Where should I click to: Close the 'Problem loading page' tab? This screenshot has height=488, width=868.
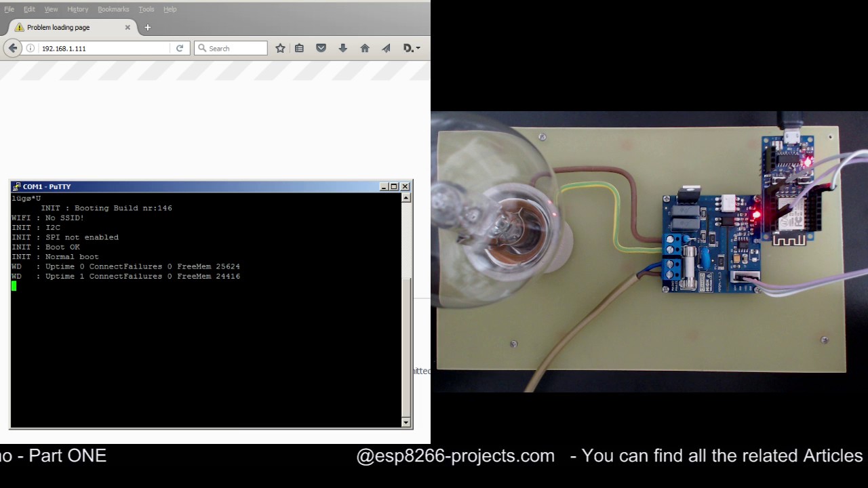pos(127,28)
